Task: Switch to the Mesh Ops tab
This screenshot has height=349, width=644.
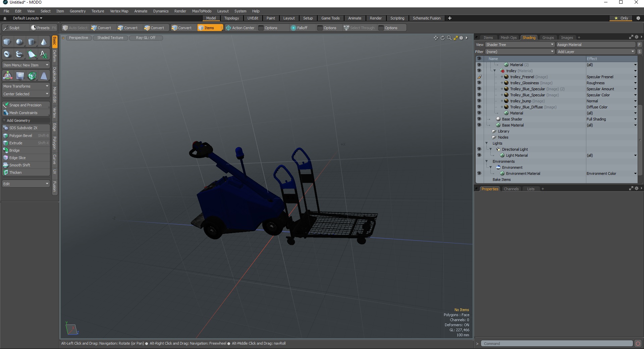Action: tap(508, 38)
